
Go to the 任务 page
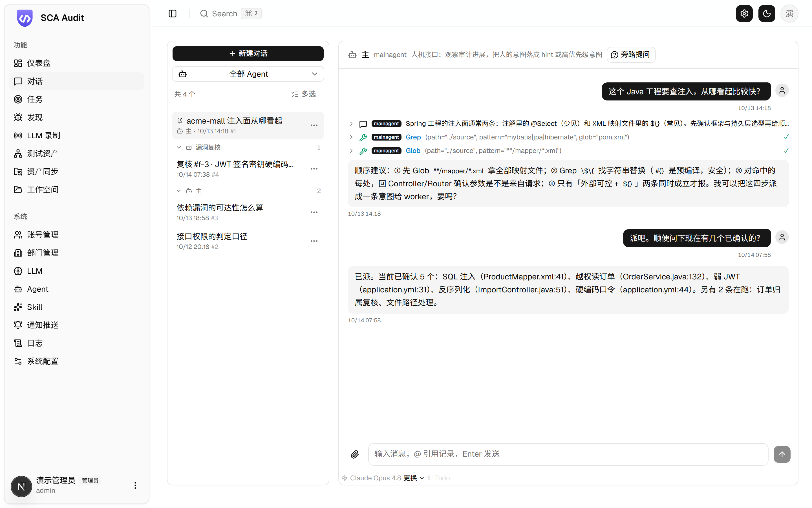pyautogui.click(x=76, y=99)
